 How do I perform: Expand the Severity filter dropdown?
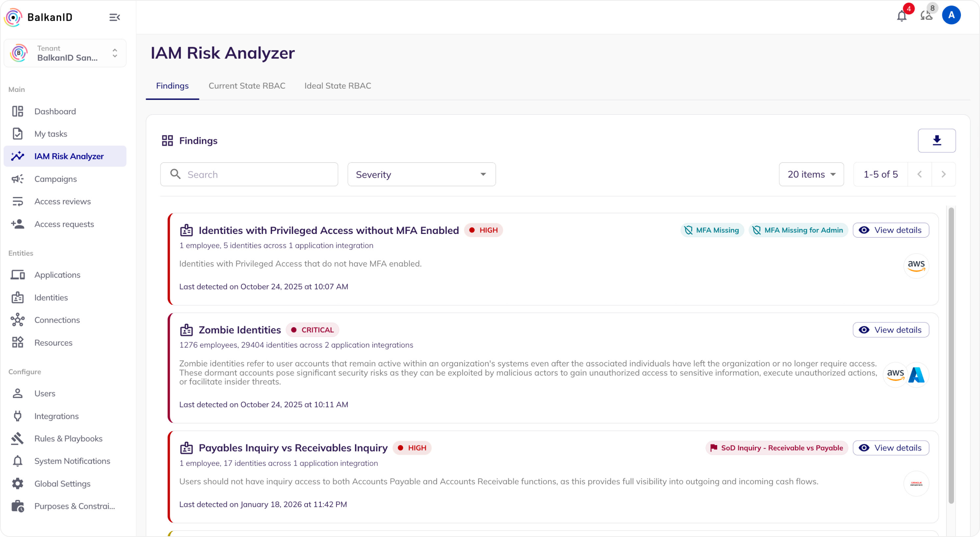[x=421, y=174]
